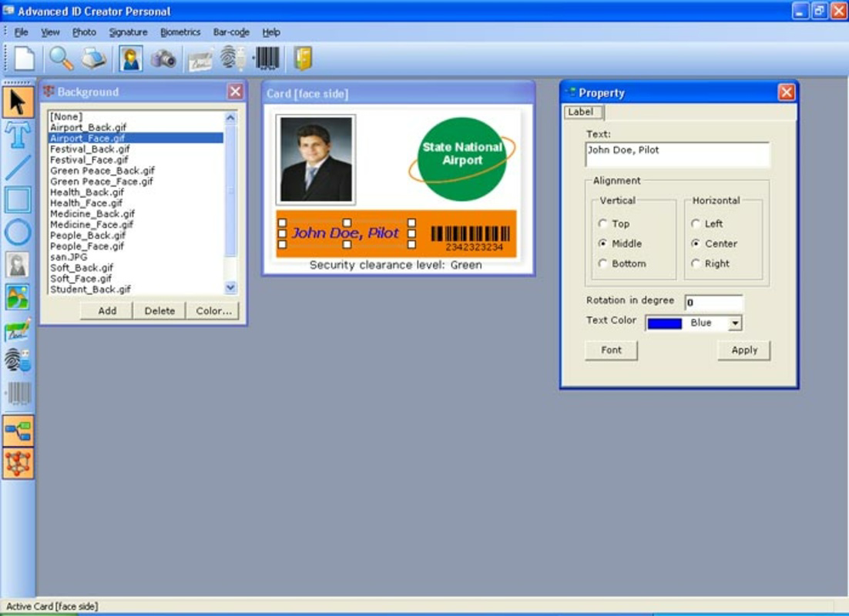Open the Bar-code menu
The width and height of the screenshot is (849, 616).
[230, 32]
